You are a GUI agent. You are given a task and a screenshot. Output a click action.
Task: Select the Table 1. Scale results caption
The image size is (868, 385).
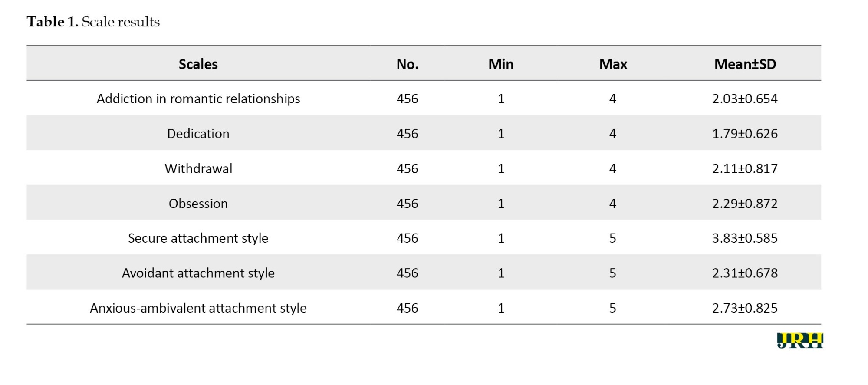93,22
